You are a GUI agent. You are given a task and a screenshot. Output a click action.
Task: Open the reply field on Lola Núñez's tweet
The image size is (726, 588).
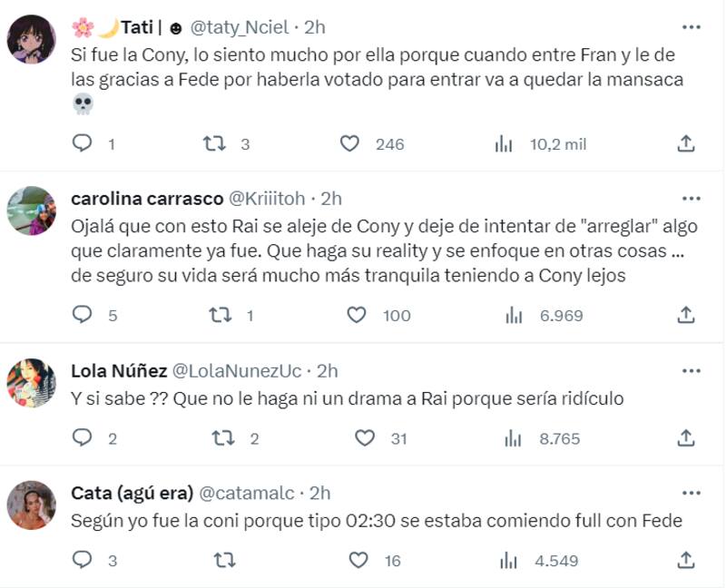coord(83,438)
